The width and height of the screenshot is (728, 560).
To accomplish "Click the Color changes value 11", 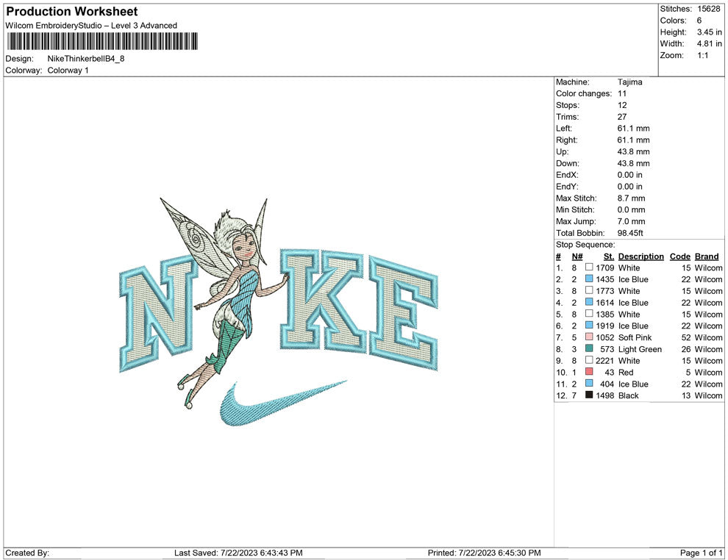I will (621, 94).
